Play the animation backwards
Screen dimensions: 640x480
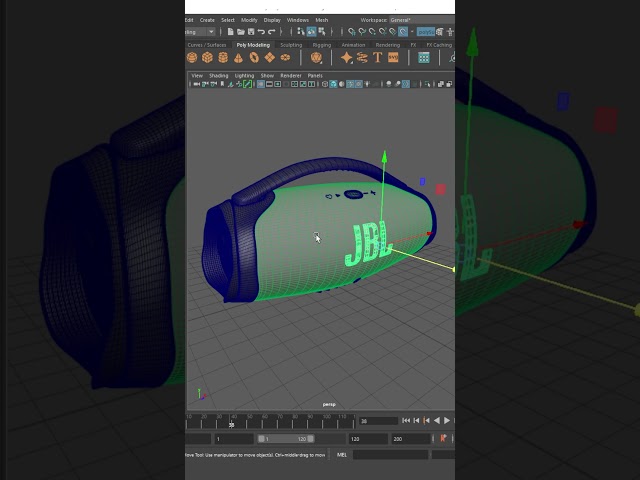tap(436, 420)
